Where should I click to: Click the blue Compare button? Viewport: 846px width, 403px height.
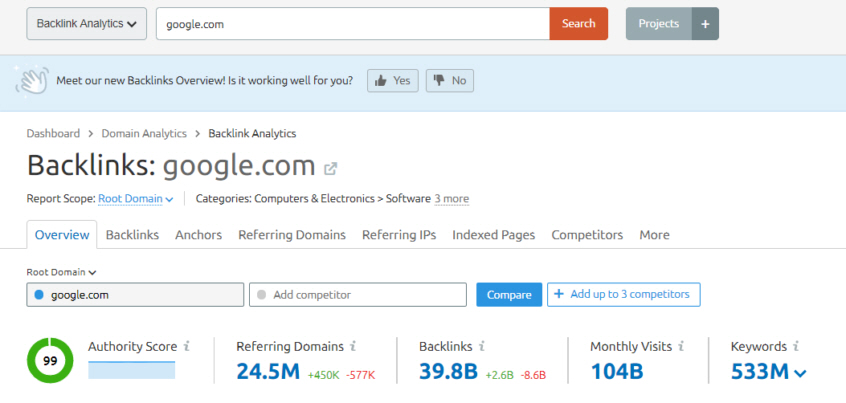point(509,295)
